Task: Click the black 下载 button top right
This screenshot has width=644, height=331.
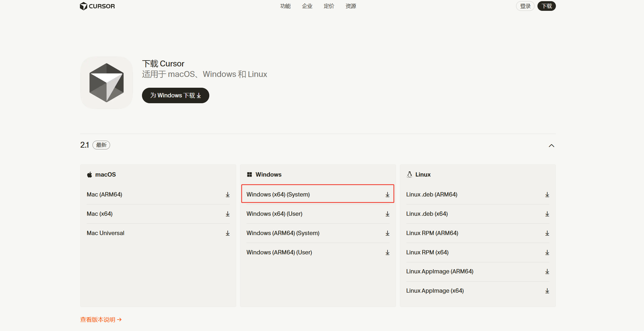Action: (546, 6)
